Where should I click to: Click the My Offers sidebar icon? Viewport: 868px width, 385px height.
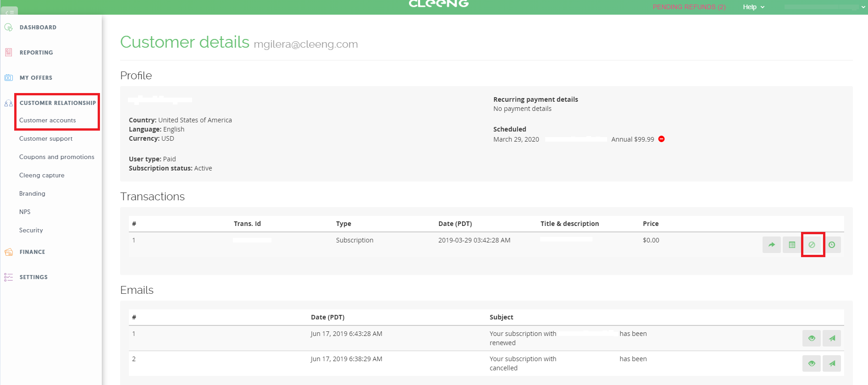[8, 77]
